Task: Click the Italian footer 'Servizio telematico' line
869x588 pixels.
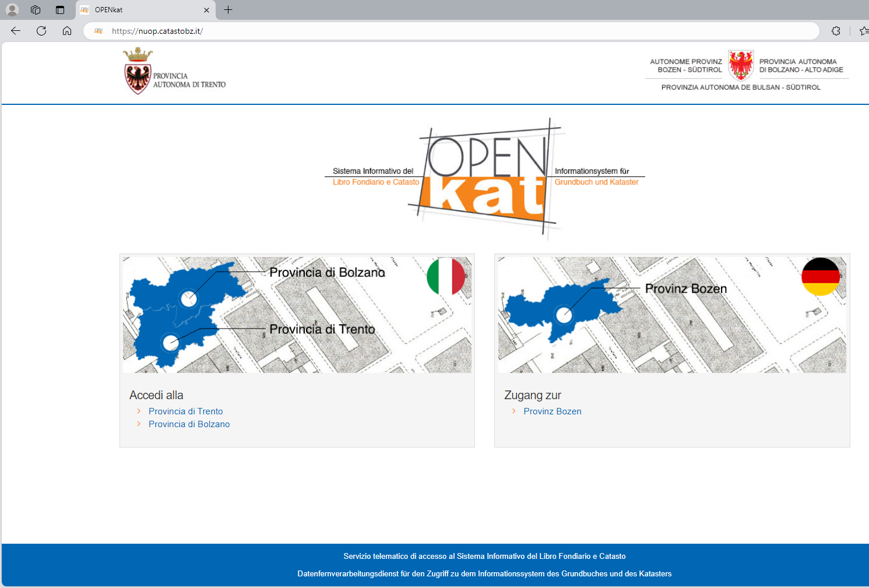Action: coord(484,557)
